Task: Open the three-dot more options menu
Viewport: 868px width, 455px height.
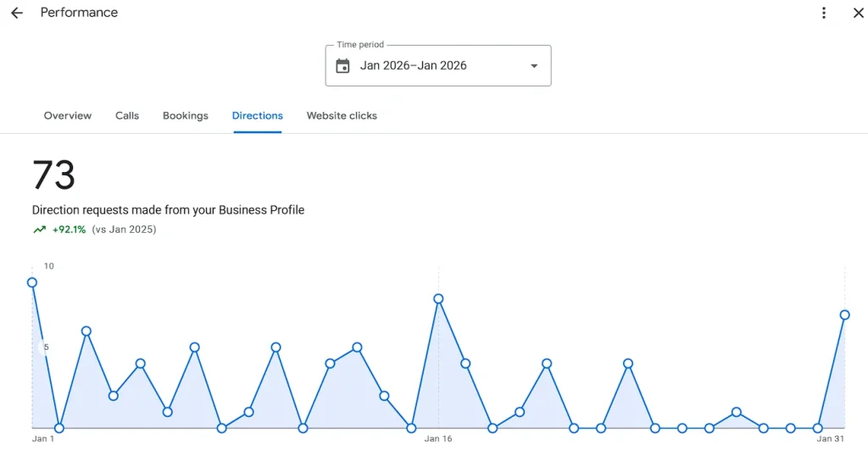Action: [824, 13]
